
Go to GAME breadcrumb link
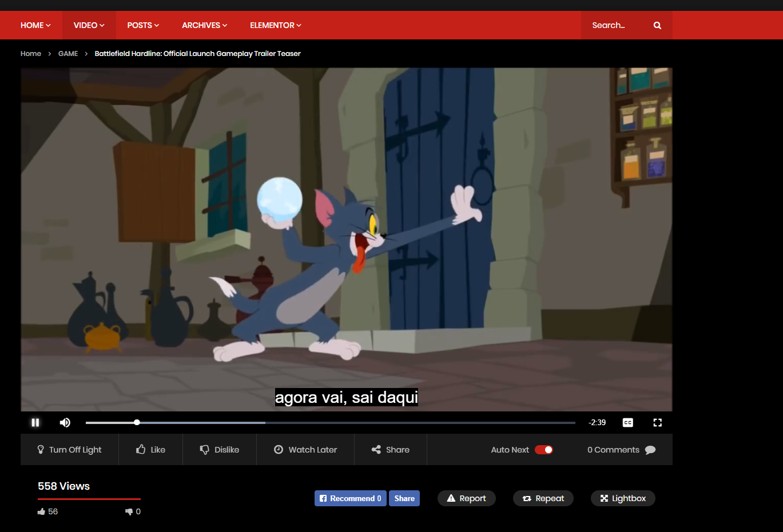(x=68, y=54)
